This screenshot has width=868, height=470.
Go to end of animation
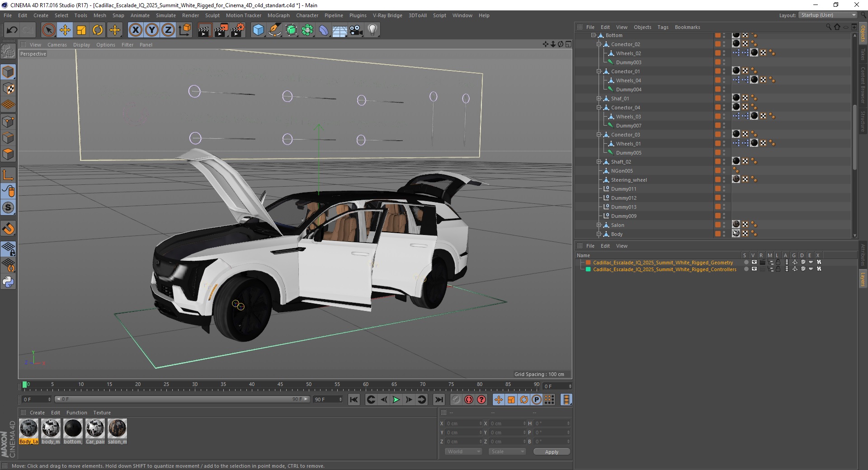point(439,399)
